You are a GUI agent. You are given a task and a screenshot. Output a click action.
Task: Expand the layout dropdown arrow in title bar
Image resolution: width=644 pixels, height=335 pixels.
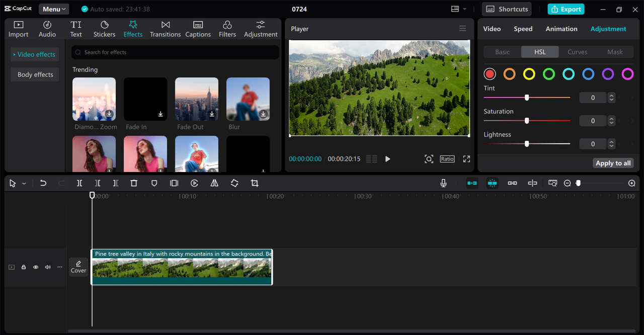pos(464,9)
